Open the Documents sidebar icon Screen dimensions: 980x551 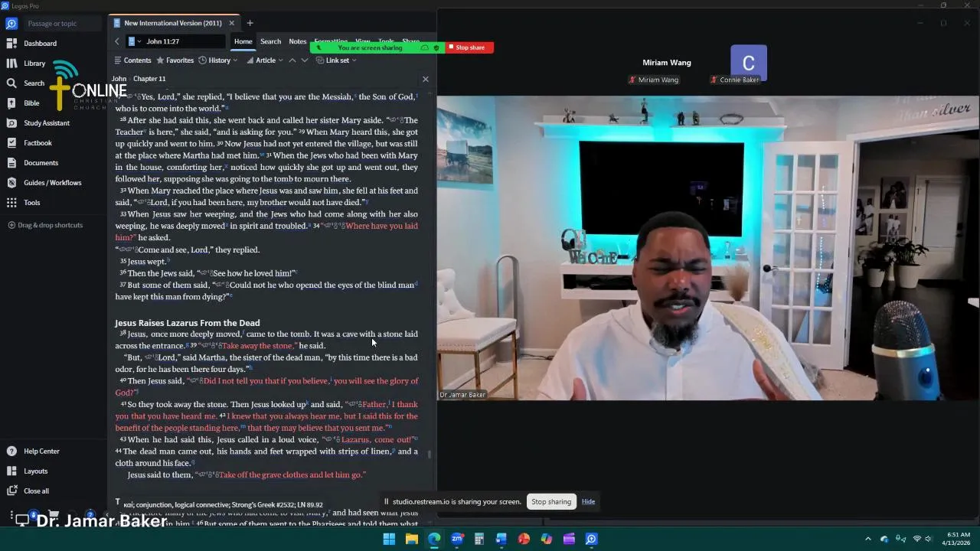click(11, 163)
